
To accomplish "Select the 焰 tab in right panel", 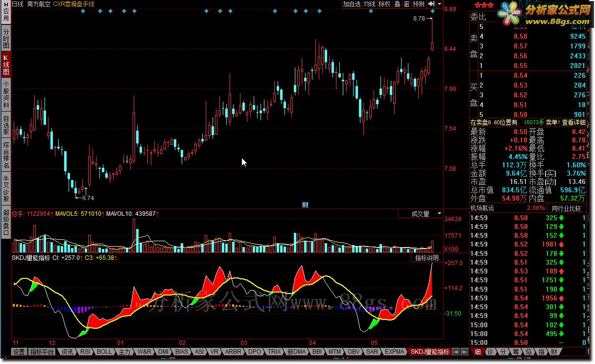I will point(528,352).
